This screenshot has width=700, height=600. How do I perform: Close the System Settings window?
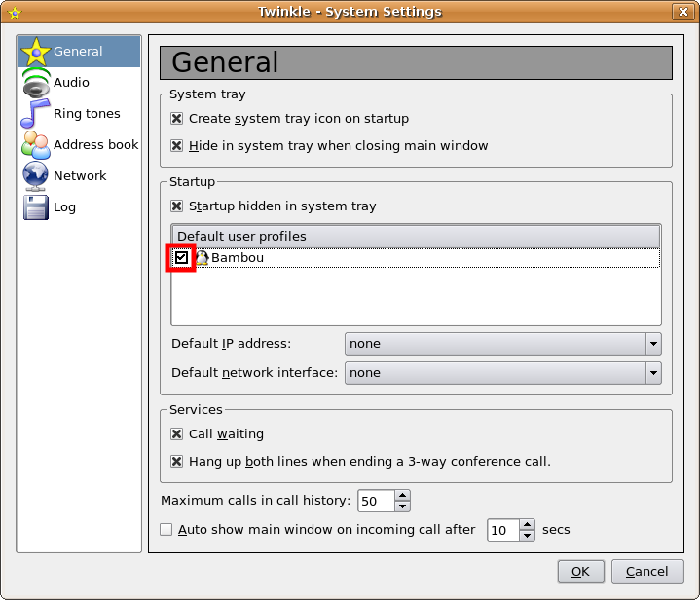tap(683, 12)
